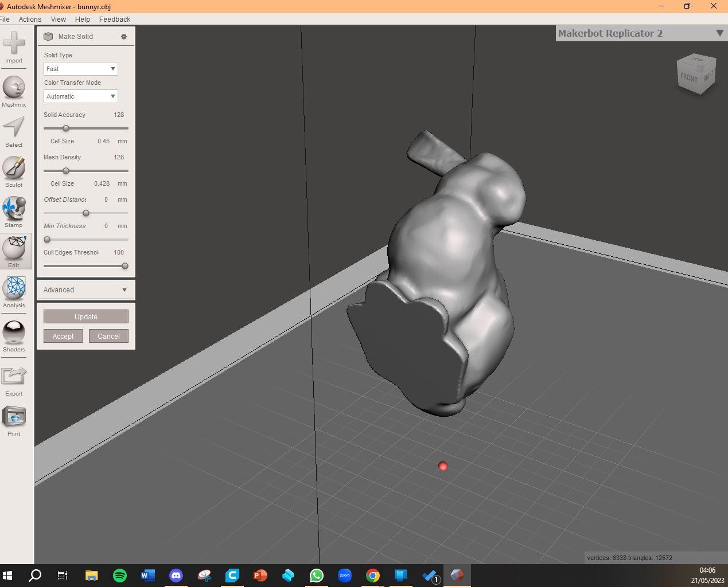The width and height of the screenshot is (728, 587).
Task: Open the Edit tool menu
Action: 14,252
